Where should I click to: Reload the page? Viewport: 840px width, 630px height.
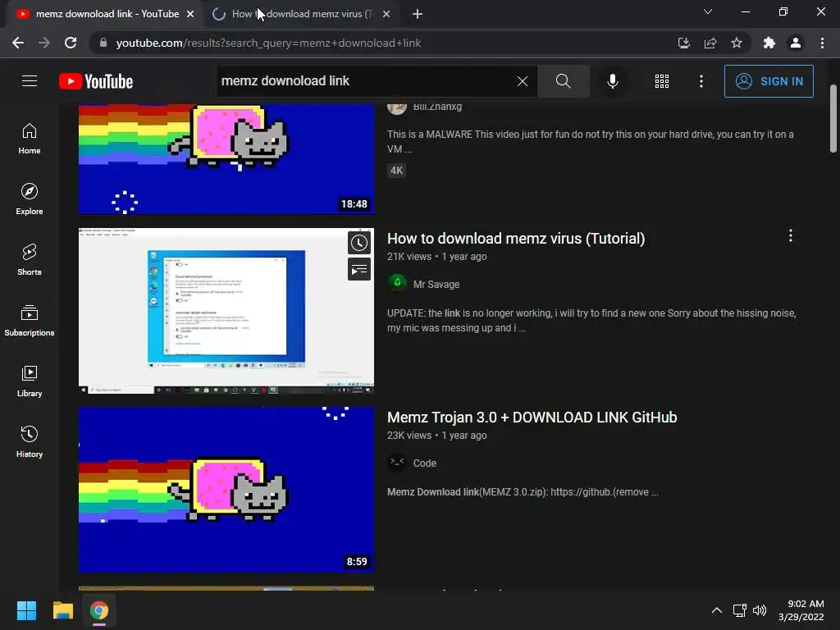pos(71,43)
